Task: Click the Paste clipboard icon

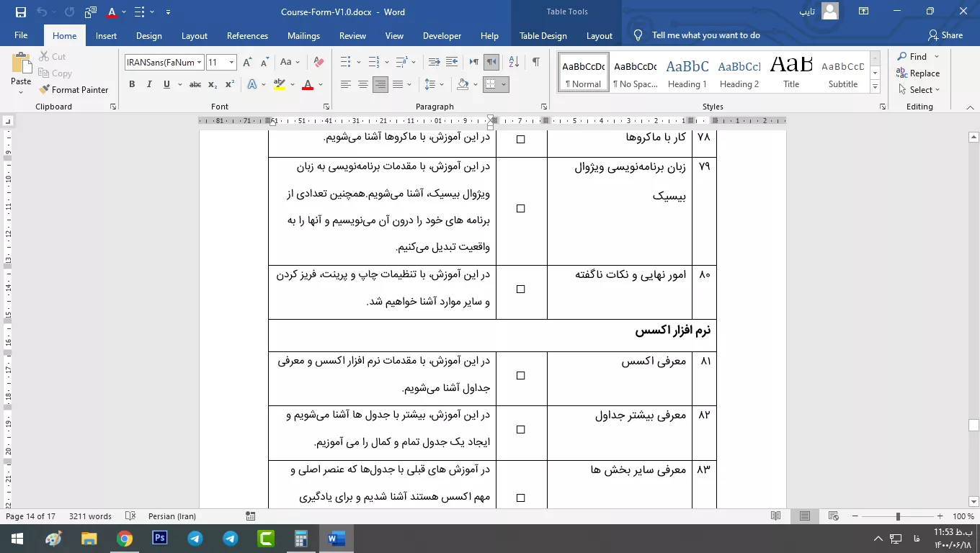Action: click(21, 63)
